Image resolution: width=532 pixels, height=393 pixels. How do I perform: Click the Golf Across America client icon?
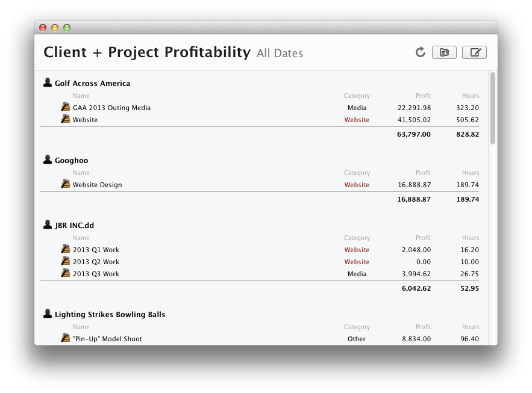pyautogui.click(x=48, y=82)
